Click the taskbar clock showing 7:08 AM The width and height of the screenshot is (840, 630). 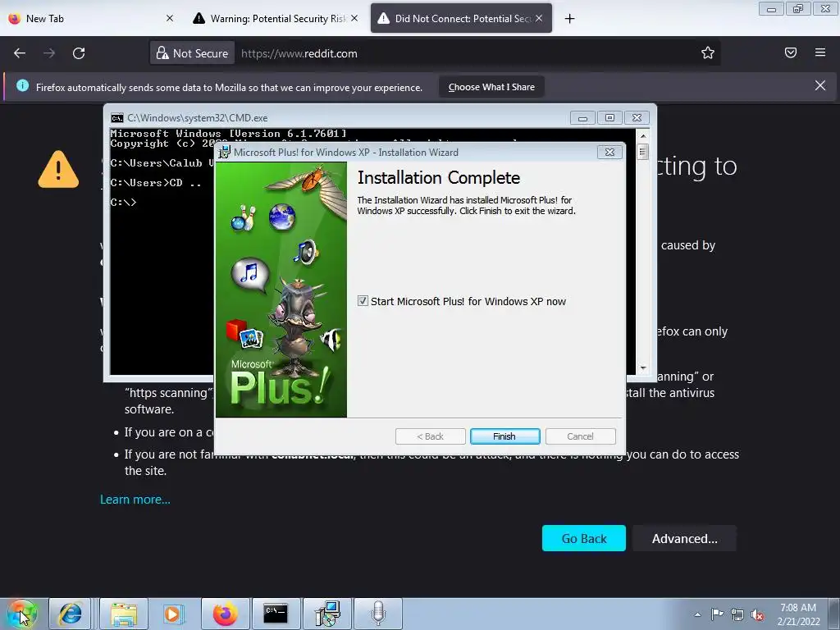(798, 614)
